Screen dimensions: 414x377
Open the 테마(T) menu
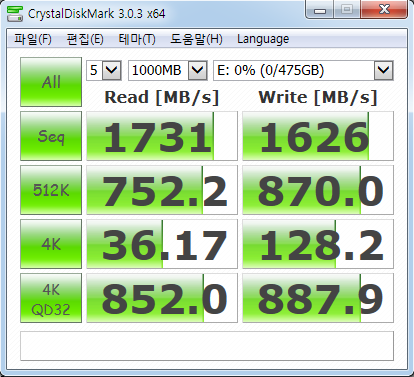[137, 39]
